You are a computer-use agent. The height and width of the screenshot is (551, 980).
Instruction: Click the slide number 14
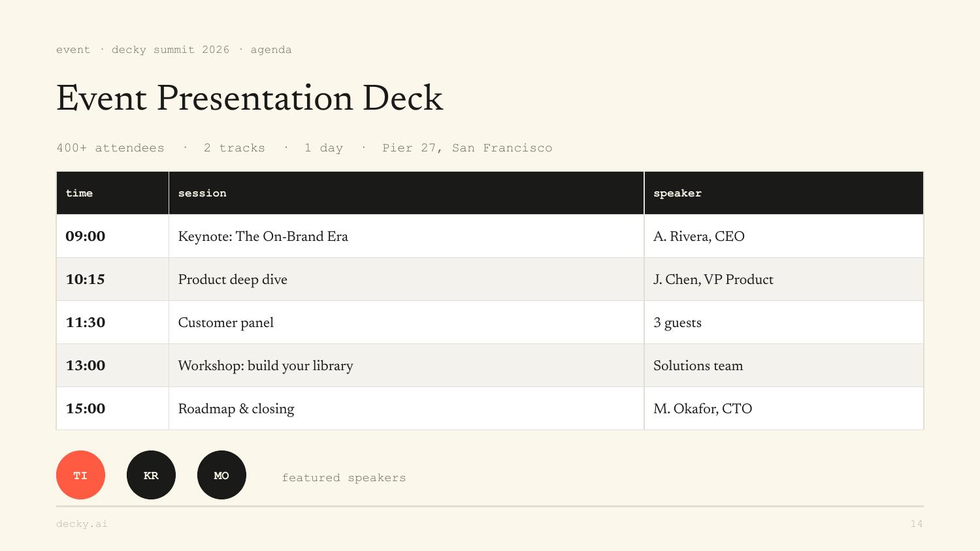pos(917,524)
